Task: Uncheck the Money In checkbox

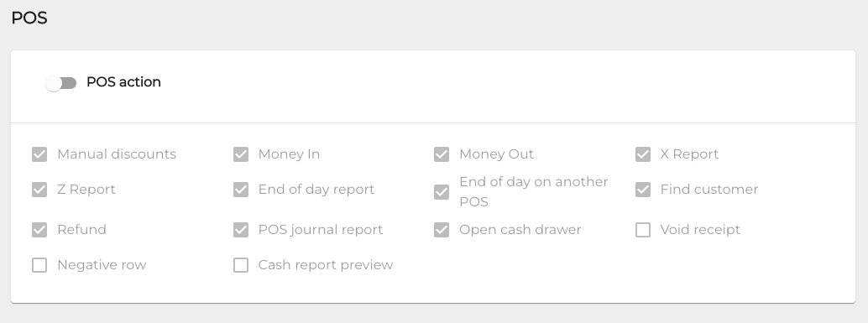Action: (241, 154)
